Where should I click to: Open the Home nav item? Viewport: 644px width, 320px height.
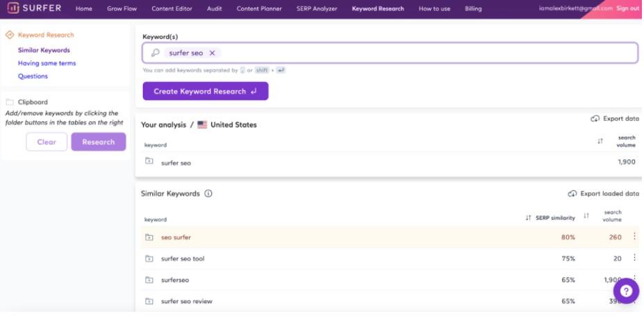click(84, 8)
